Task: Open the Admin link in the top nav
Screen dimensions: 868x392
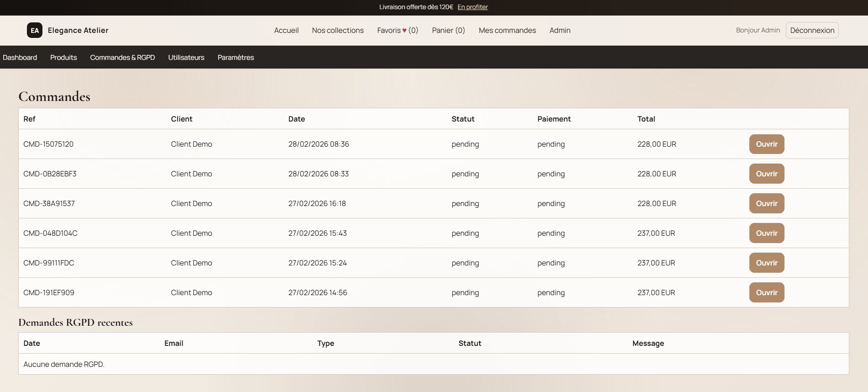Action: tap(560, 30)
